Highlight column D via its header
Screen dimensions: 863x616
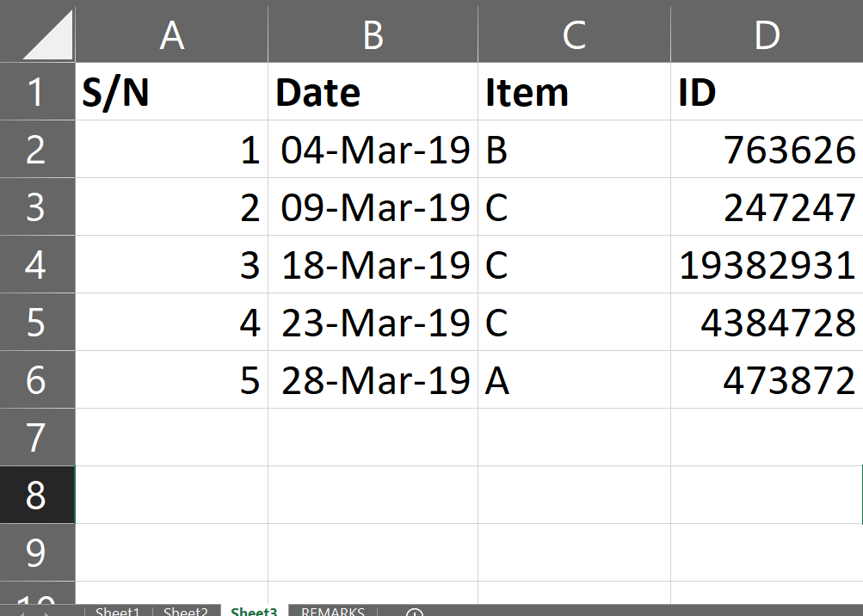(x=766, y=35)
